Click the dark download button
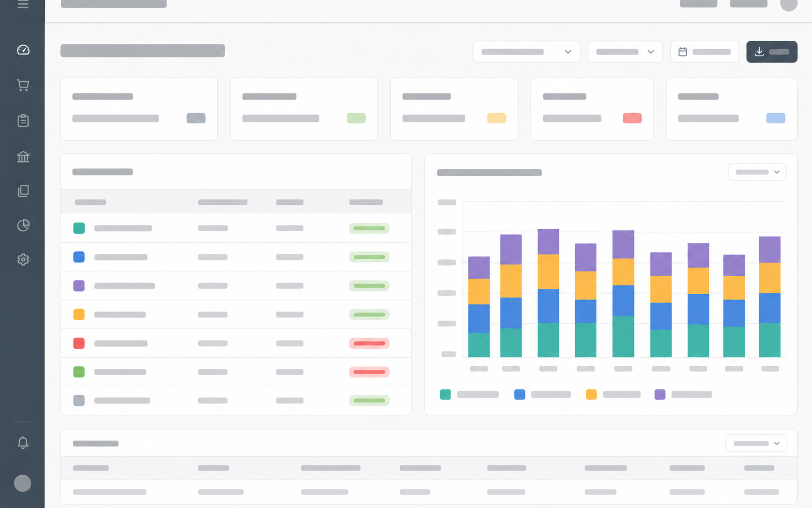Viewport: 812px width, 508px height. (772, 52)
